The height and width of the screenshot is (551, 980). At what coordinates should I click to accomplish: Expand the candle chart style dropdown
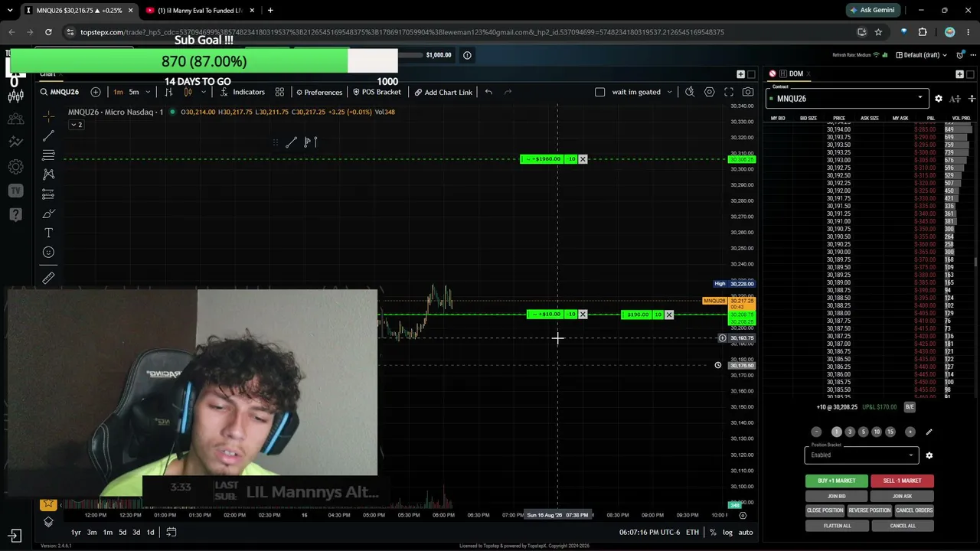203,92
